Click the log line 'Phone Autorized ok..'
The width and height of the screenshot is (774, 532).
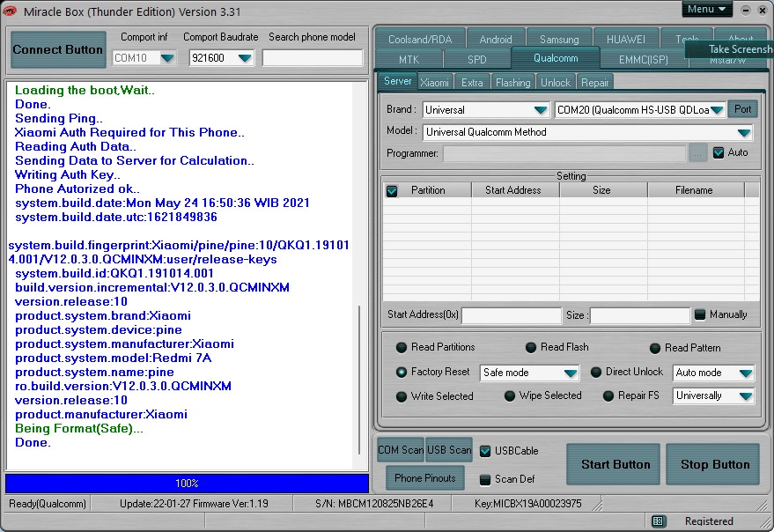pyautogui.click(x=77, y=188)
